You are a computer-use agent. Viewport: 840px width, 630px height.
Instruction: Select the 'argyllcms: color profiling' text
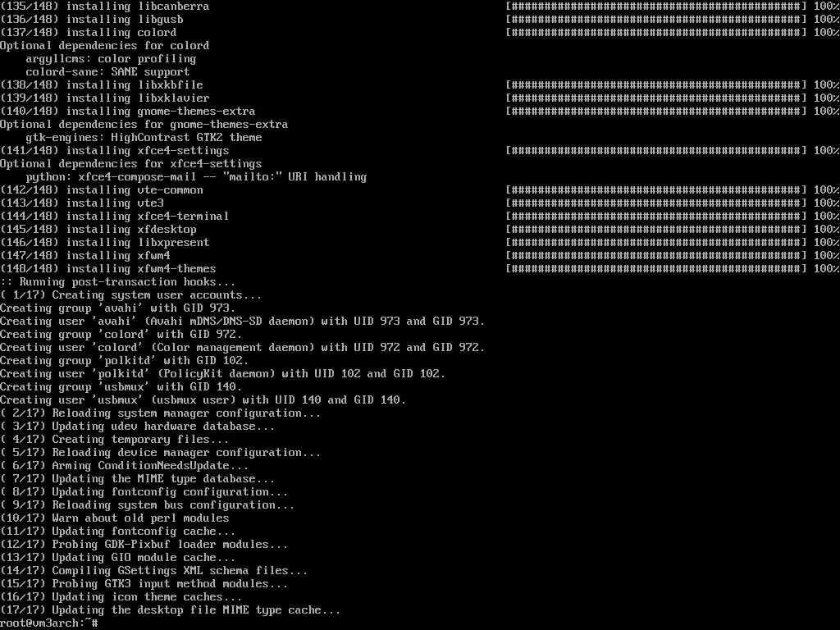[111, 59]
